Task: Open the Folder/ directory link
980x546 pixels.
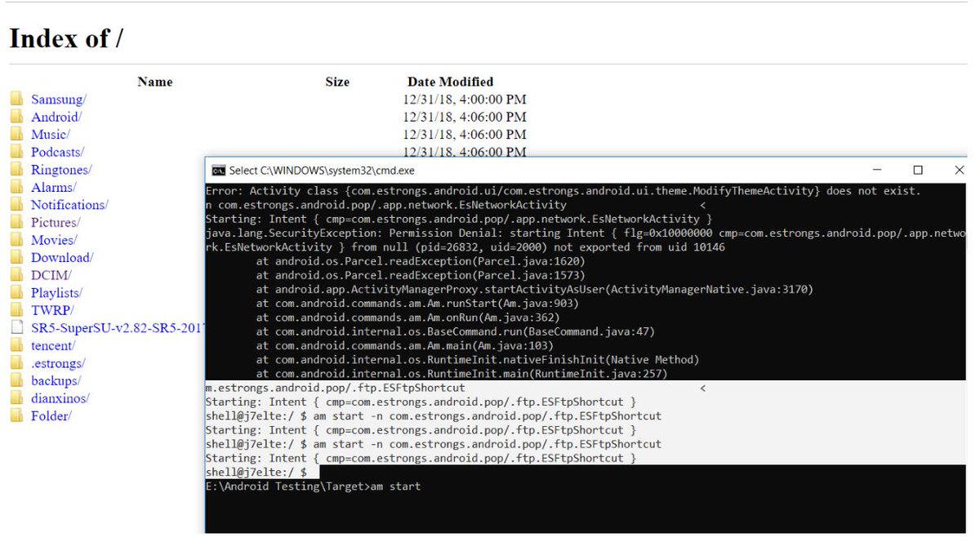Action: 51,415
